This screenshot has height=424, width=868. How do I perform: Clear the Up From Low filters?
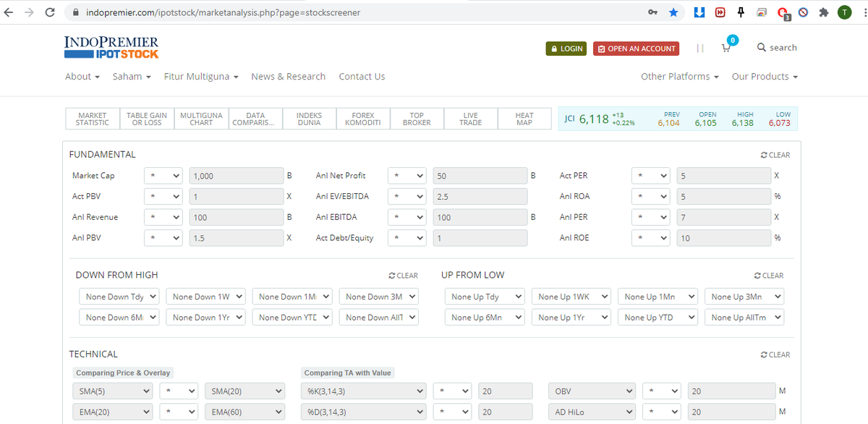[x=768, y=276]
